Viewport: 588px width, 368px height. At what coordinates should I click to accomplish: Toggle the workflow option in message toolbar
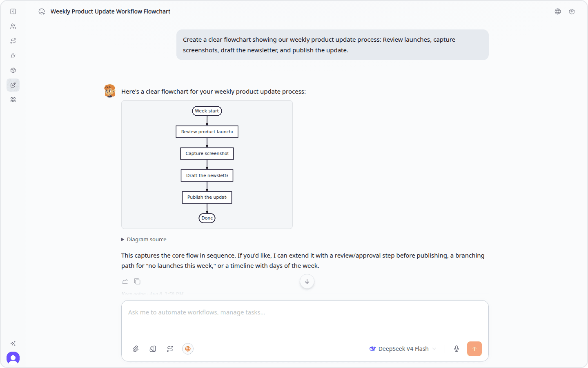point(170,349)
